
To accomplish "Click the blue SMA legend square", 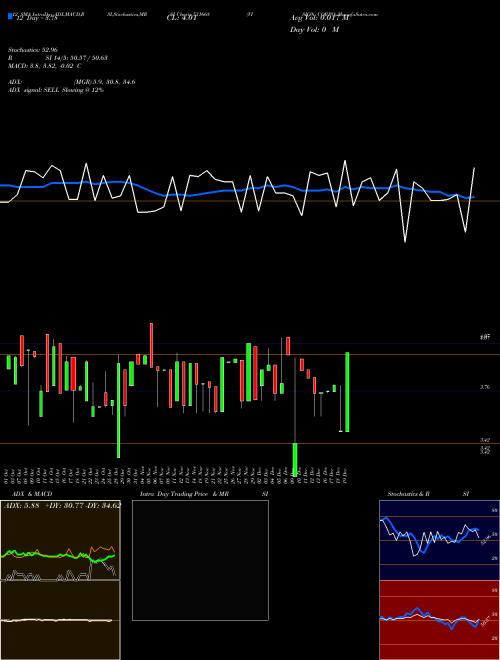I will click(10, 17).
